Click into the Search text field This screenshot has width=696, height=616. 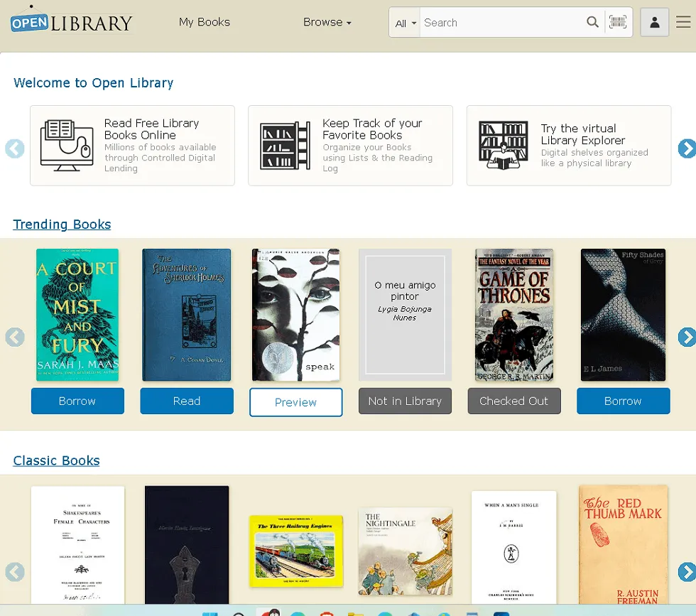pos(501,23)
